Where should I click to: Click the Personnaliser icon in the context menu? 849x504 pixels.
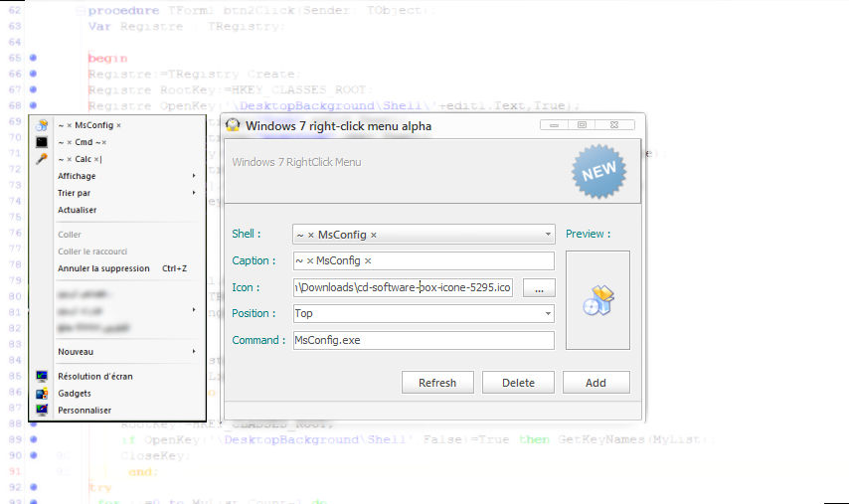click(42, 411)
